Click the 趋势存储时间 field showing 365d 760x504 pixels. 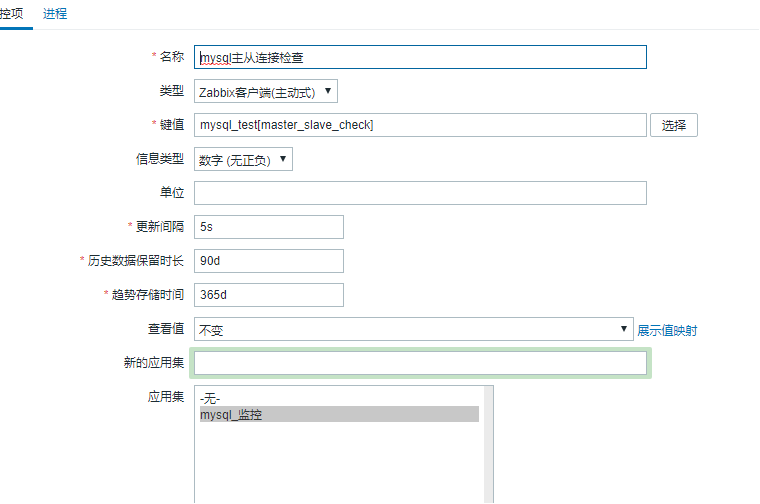click(269, 295)
